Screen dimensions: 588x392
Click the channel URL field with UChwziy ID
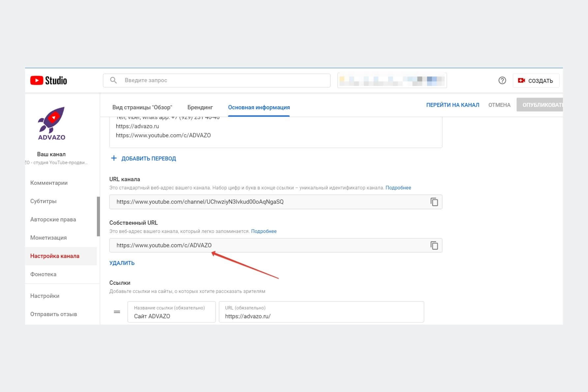[x=276, y=202]
